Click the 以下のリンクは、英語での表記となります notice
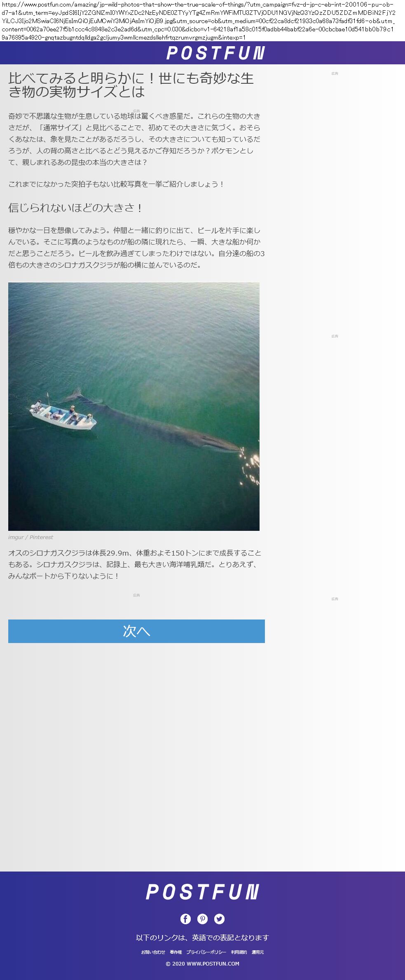Screen dimensions: 405x980 point(202,938)
